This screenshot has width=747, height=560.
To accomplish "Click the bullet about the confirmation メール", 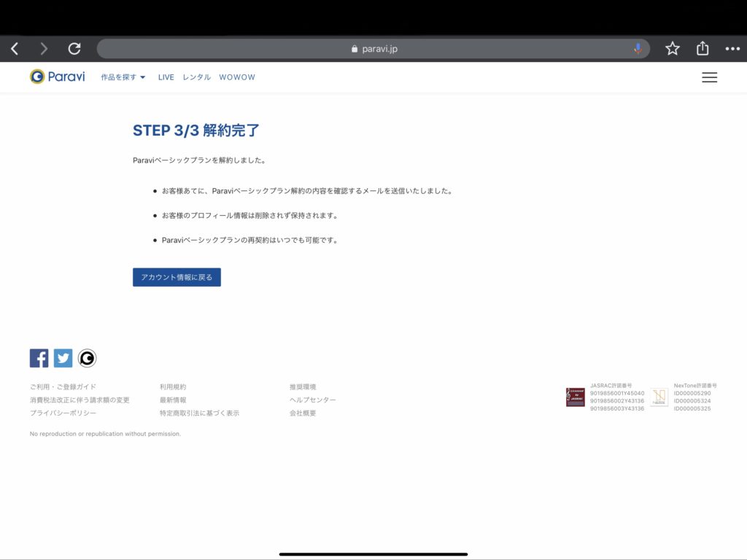I will (x=307, y=191).
